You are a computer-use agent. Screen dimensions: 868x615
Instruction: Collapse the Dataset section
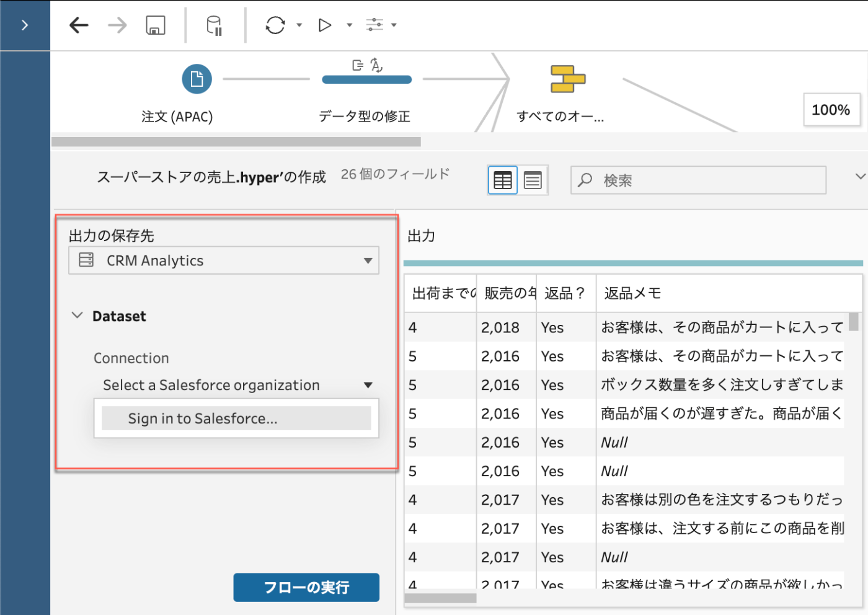[x=77, y=316]
